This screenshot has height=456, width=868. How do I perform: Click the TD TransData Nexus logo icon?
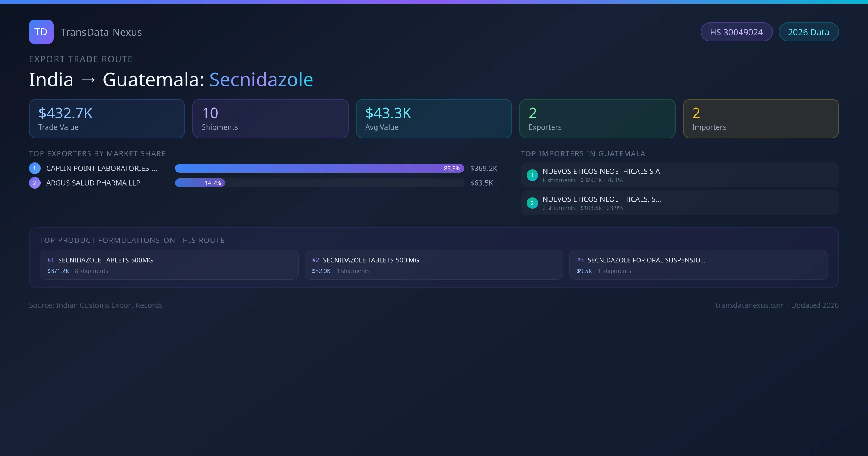point(41,32)
